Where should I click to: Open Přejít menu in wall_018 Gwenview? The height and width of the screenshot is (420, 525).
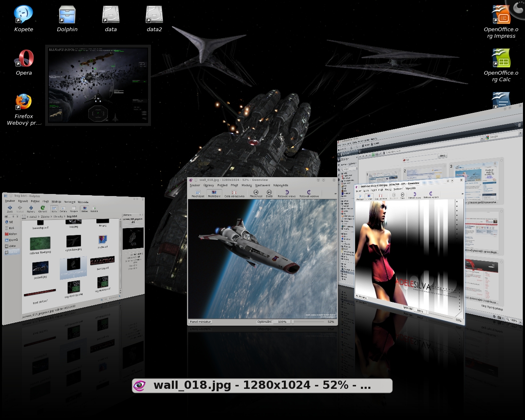pos(234,185)
